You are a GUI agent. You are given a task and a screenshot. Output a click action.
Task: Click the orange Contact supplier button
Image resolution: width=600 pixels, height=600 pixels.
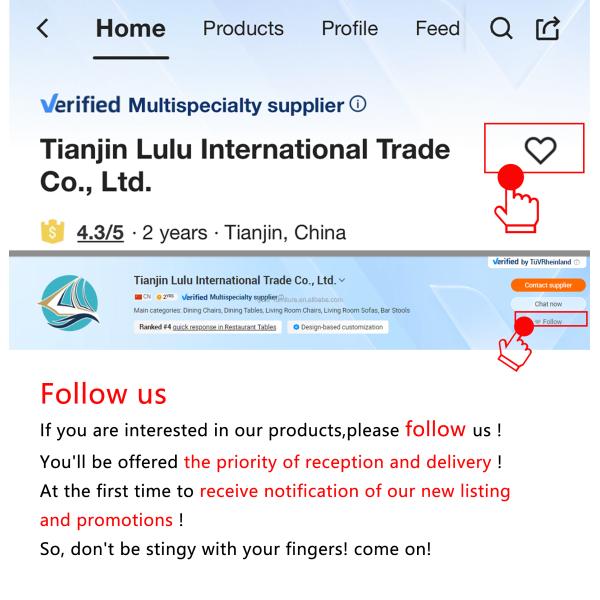pyautogui.click(x=548, y=285)
